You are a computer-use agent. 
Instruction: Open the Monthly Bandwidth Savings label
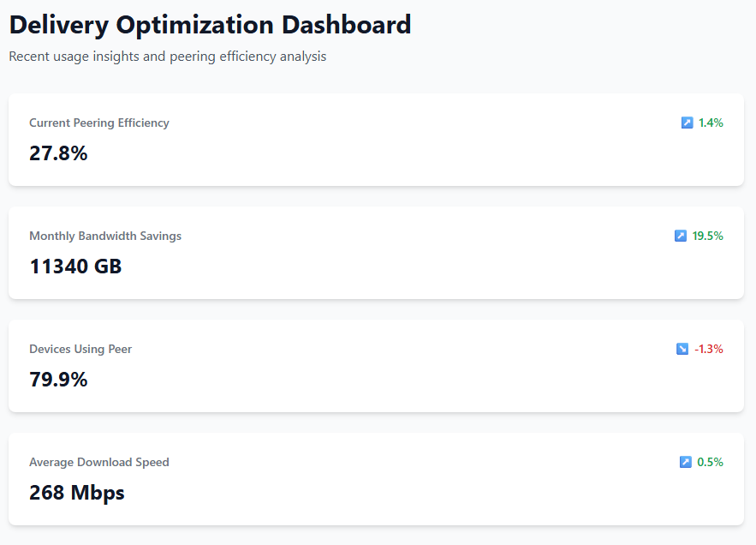coord(105,236)
